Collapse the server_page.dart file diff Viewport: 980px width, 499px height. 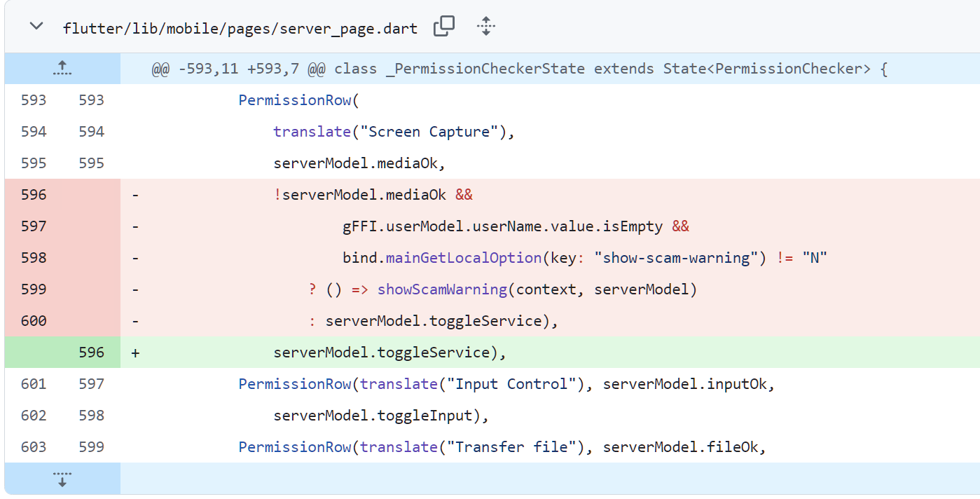[x=36, y=27]
